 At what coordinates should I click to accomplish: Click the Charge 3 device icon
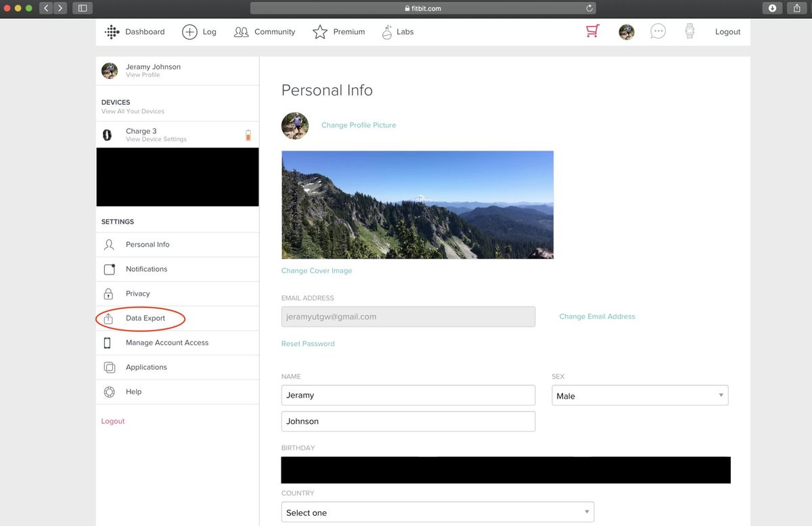coord(107,135)
